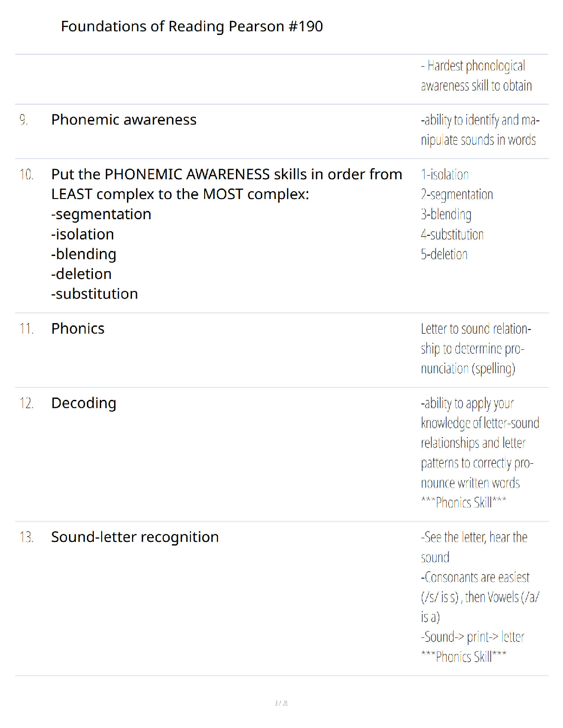This screenshot has height=728, width=563.
Task: Click the row number 9
Action: click(x=23, y=120)
